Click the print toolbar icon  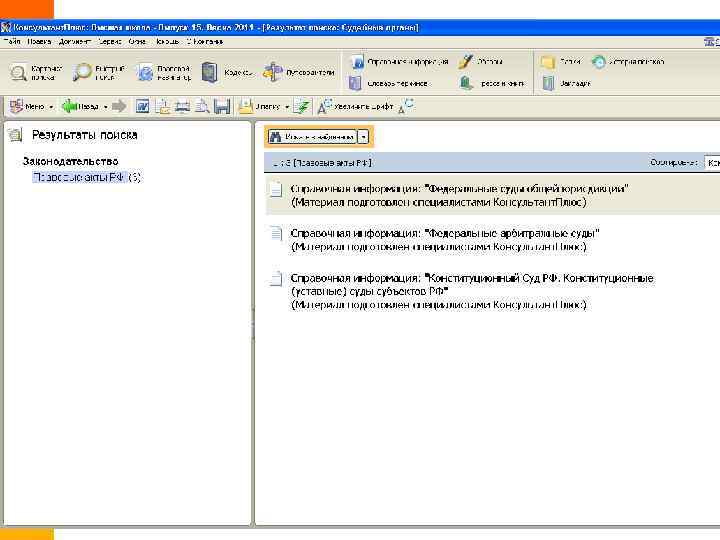(182, 107)
